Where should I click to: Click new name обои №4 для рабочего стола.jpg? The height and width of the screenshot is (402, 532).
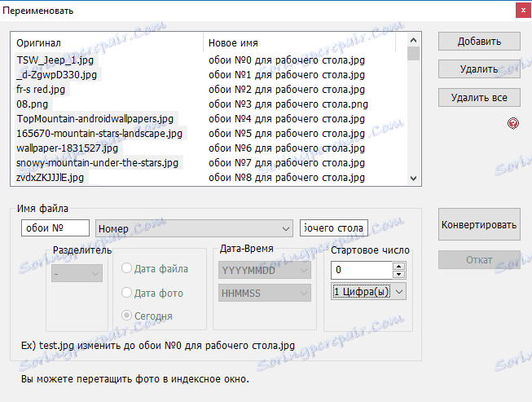[x=287, y=119]
